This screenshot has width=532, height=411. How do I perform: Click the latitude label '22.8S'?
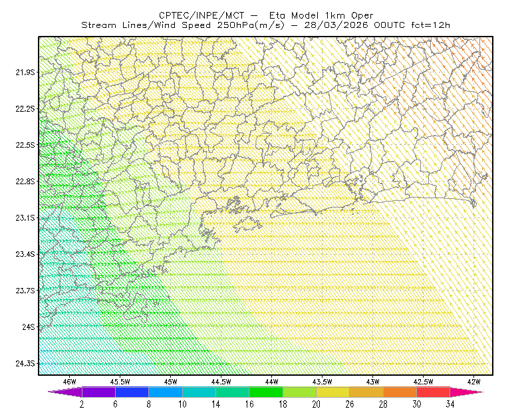coord(25,182)
